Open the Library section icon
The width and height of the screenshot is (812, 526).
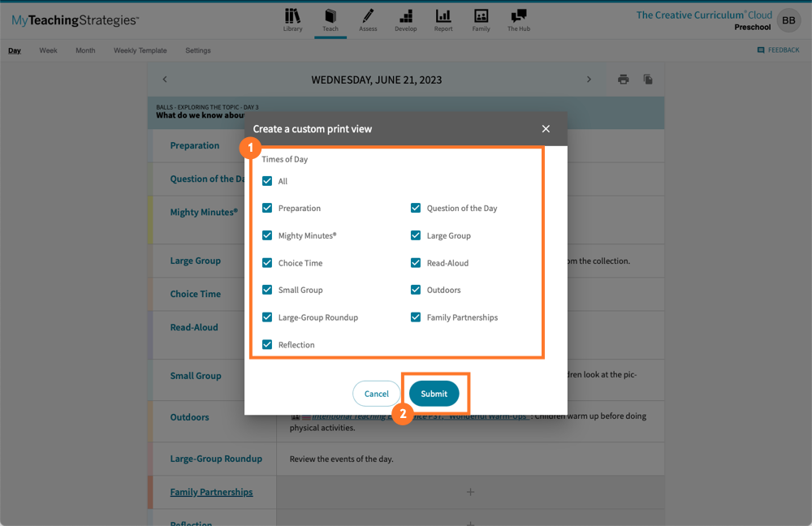point(293,19)
